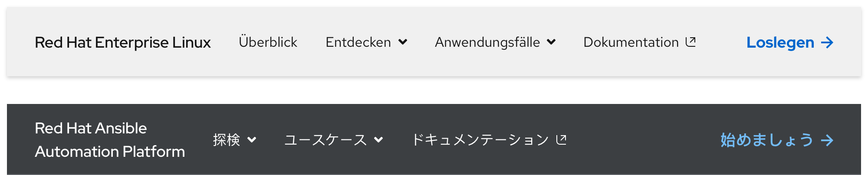Click the chevron icon beside Entdecken
The image size is (868, 175).
click(403, 42)
